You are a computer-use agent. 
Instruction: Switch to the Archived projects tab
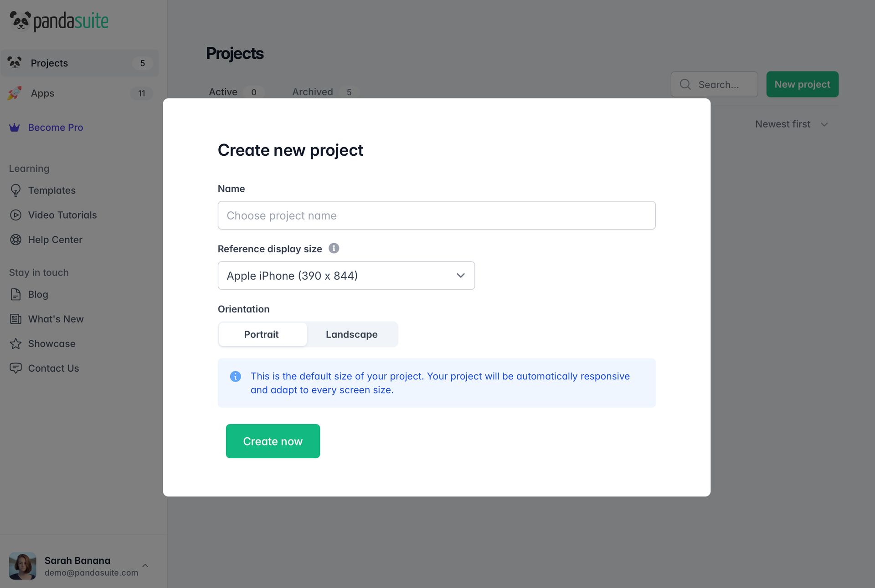click(x=312, y=92)
